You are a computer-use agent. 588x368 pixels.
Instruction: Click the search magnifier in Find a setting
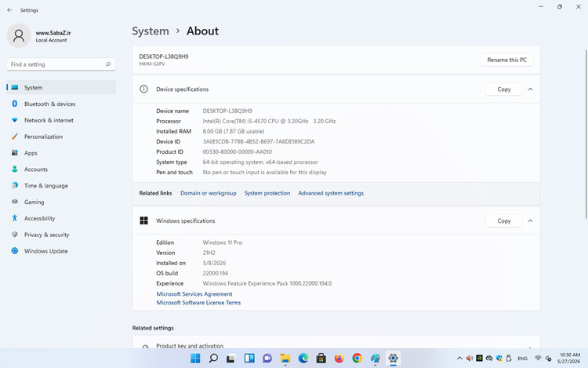[108, 64]
